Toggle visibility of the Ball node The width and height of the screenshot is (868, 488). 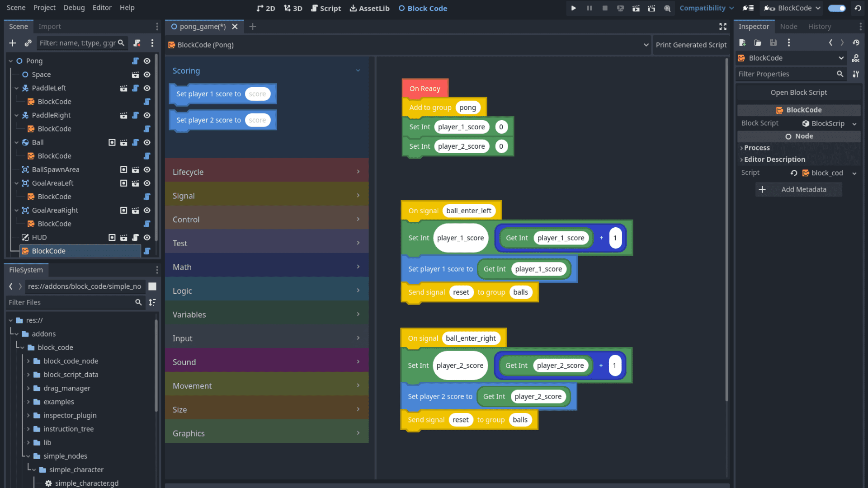coord(147,142)
